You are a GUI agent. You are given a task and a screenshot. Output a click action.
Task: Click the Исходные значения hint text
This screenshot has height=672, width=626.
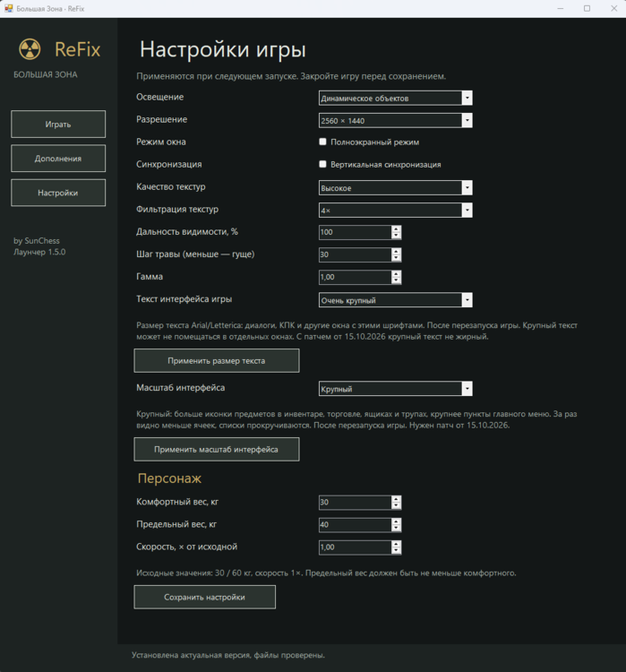pos(326,573)
